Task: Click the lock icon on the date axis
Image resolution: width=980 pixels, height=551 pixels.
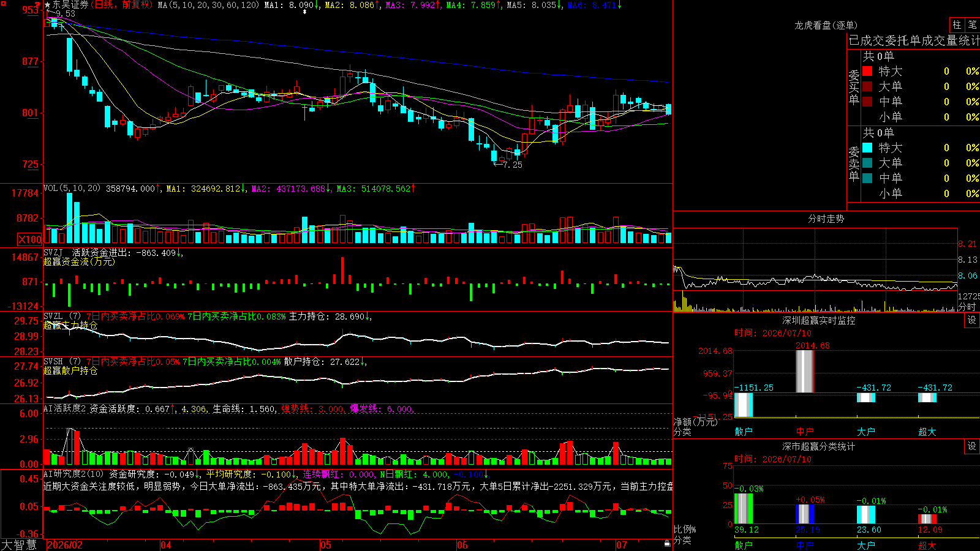Action: click(667, 544)
